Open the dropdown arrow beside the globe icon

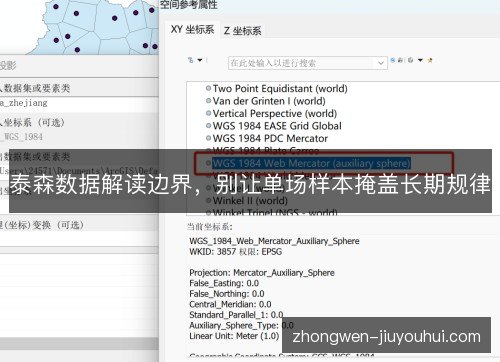(420, 60)
